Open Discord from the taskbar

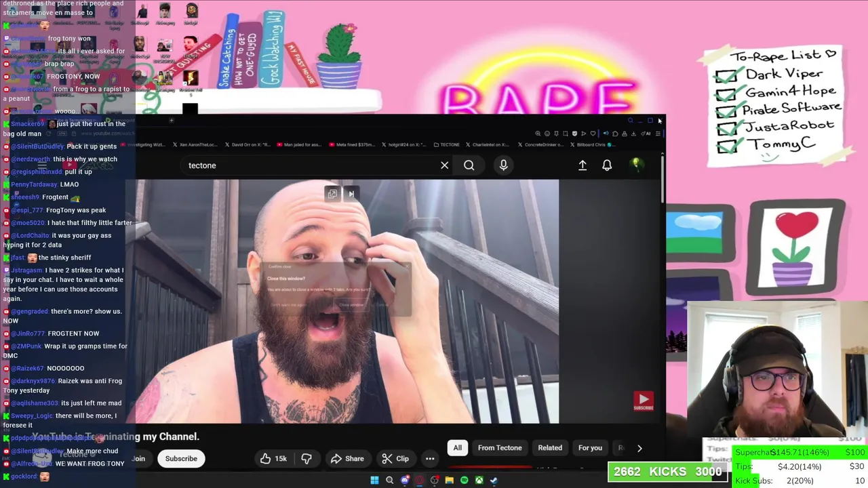pyautogui.click(x=405, y=481)
